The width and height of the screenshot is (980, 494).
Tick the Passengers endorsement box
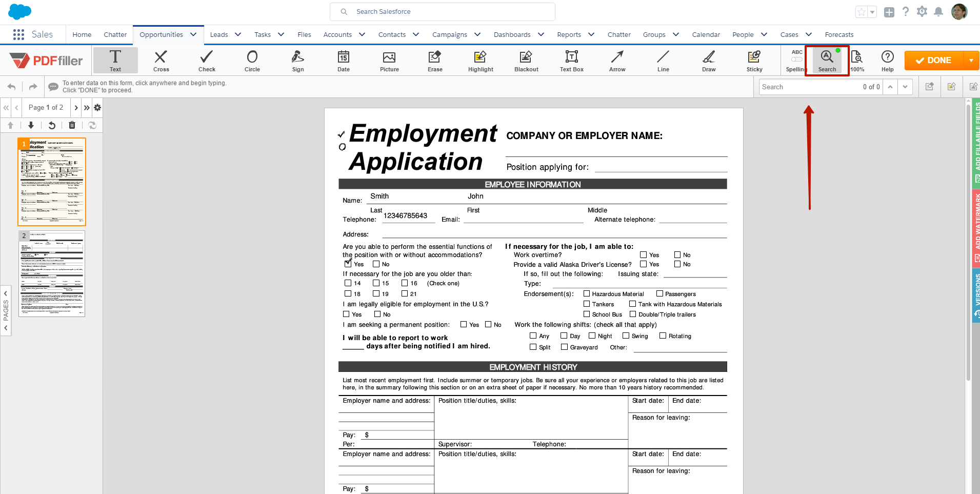point(659,293)
